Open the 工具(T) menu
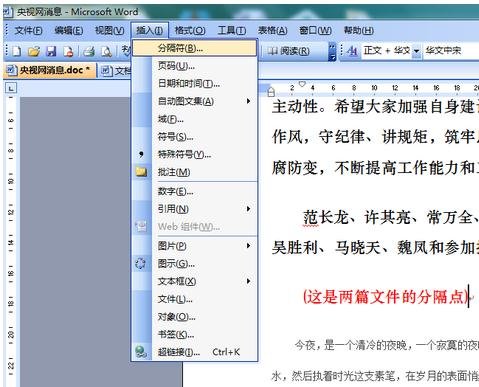 pos(232,31)
